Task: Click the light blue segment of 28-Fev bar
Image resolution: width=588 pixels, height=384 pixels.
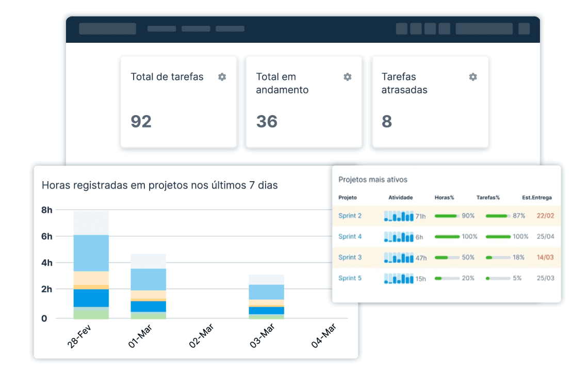Action: click(x=91, y=253)
